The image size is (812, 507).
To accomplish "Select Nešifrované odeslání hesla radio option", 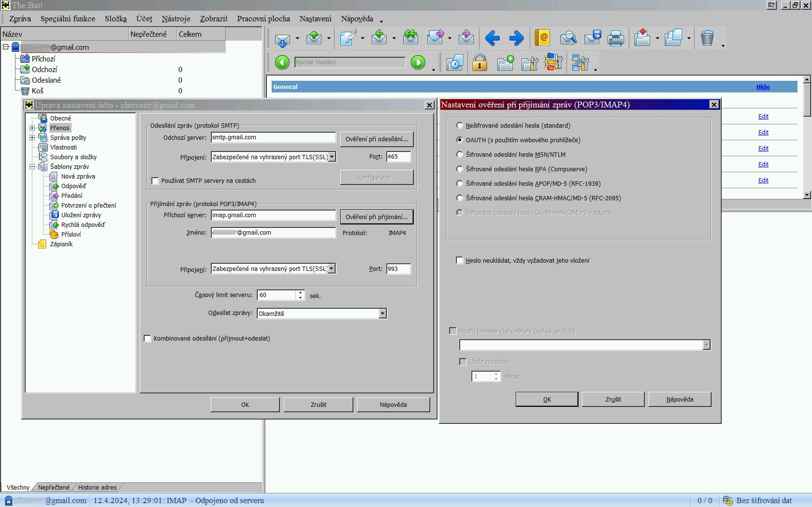I will pyautogui.click(x=460, y=125).
